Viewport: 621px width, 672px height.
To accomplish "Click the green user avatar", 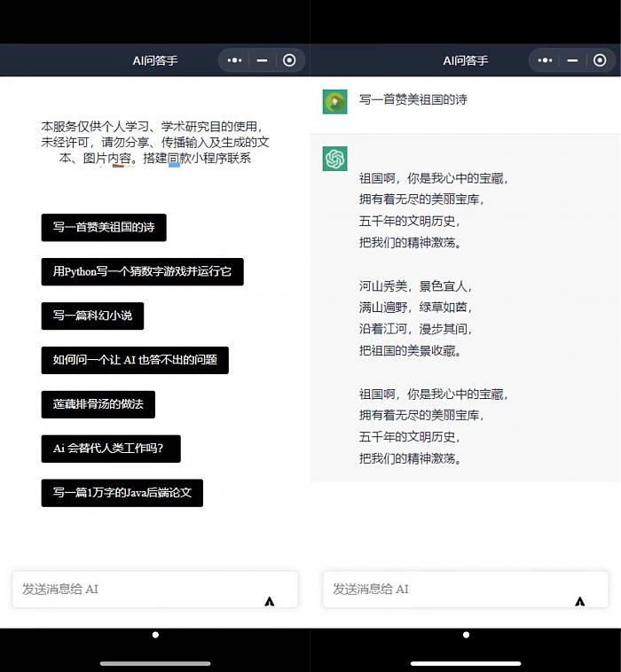I will pyautogui.click(x=334, y=102).
